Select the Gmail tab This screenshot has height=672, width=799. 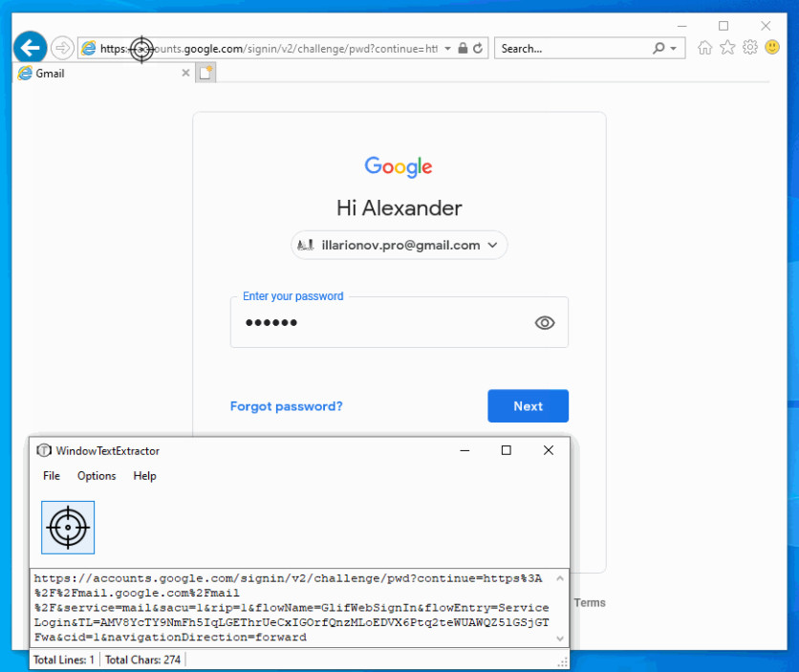click(103, 74)
